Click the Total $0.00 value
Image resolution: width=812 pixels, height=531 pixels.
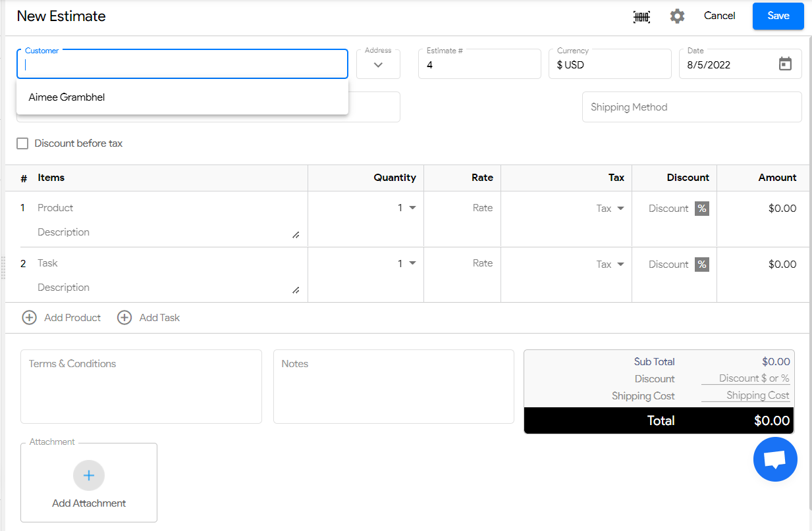(772, 421)
